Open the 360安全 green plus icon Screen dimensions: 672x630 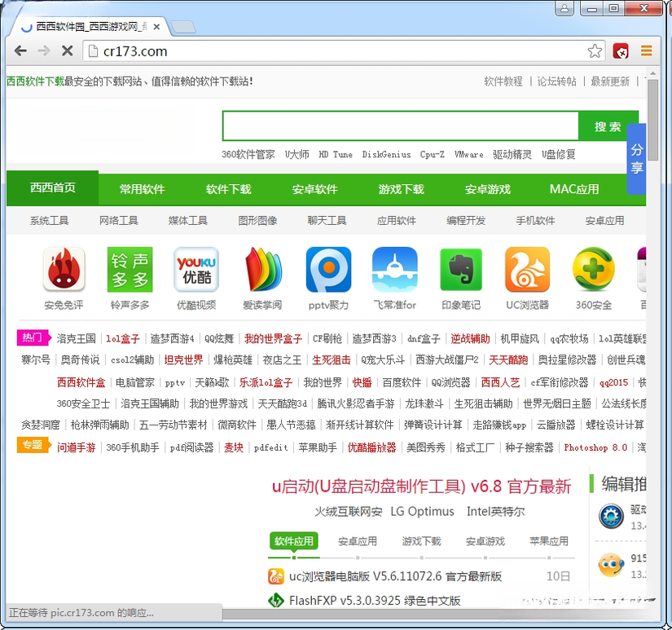[x=594, y=271]
